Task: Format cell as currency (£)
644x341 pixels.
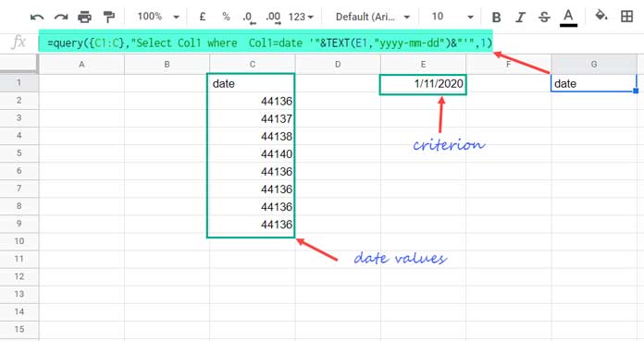Action: tap(203, 17)
